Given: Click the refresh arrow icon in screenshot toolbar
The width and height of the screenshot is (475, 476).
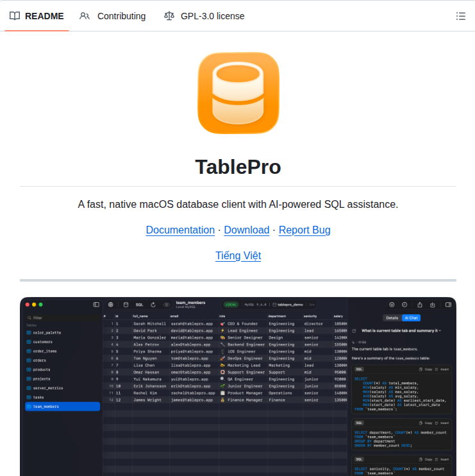Looking at the screenshot, I should coord(153,305).
